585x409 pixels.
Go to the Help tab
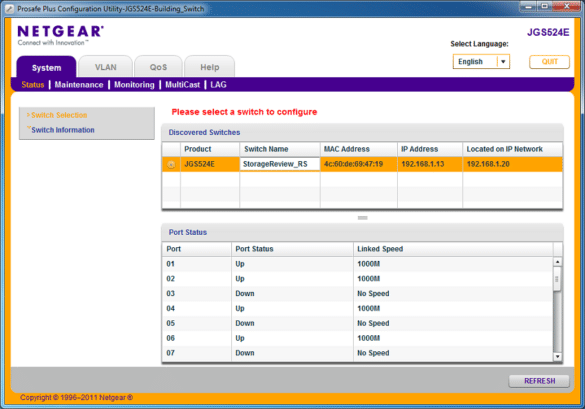tap(210, 67)
